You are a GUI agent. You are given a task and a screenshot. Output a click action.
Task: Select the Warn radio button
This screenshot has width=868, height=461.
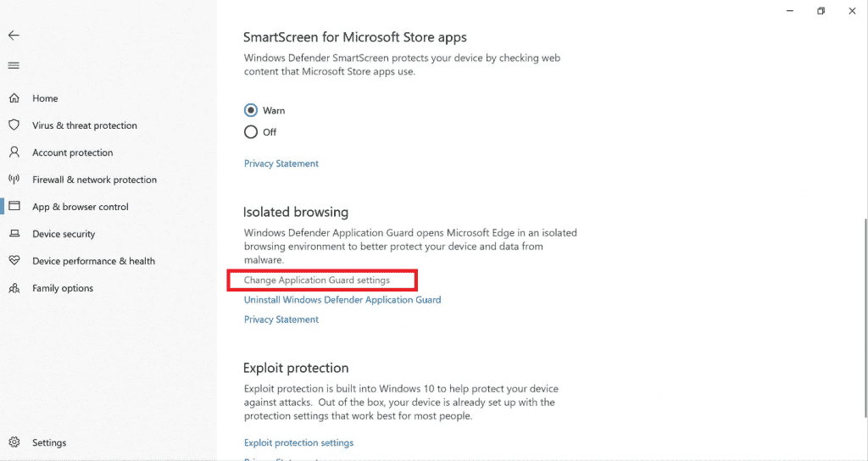251,110
